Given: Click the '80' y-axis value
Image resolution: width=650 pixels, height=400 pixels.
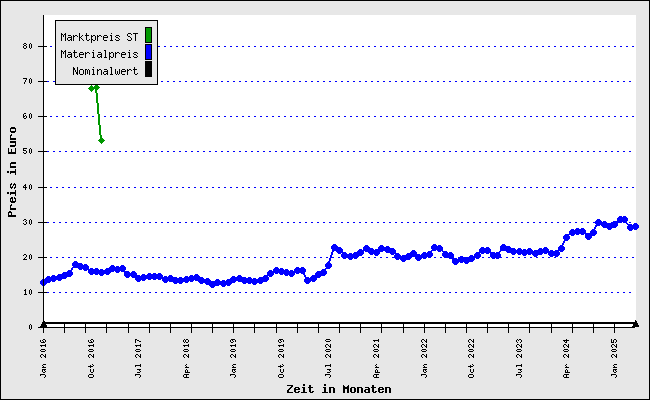Looking at the screenshot, I should (x=27, y=46).
